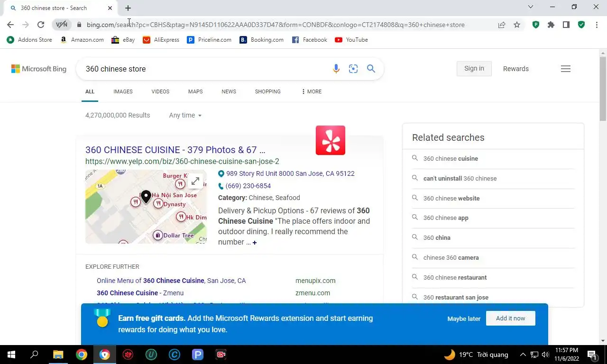Open site info via the lock icon
This screenshot has width=607, height=364.
click(x=79, y=25)
